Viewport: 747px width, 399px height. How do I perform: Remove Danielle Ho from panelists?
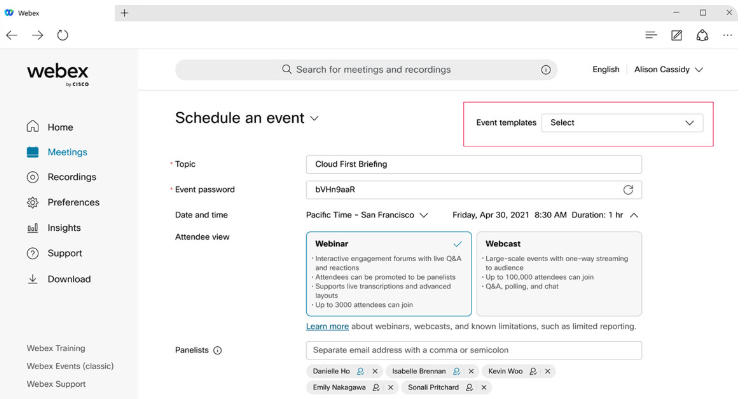375,371
